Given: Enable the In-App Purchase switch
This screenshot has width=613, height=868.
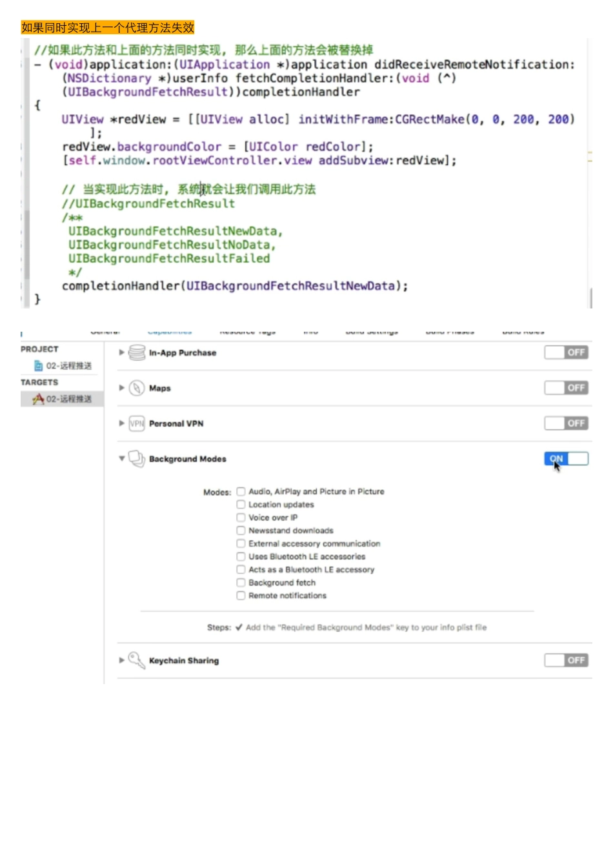Looking at the screenshot, I should click(x=566, y=352).
